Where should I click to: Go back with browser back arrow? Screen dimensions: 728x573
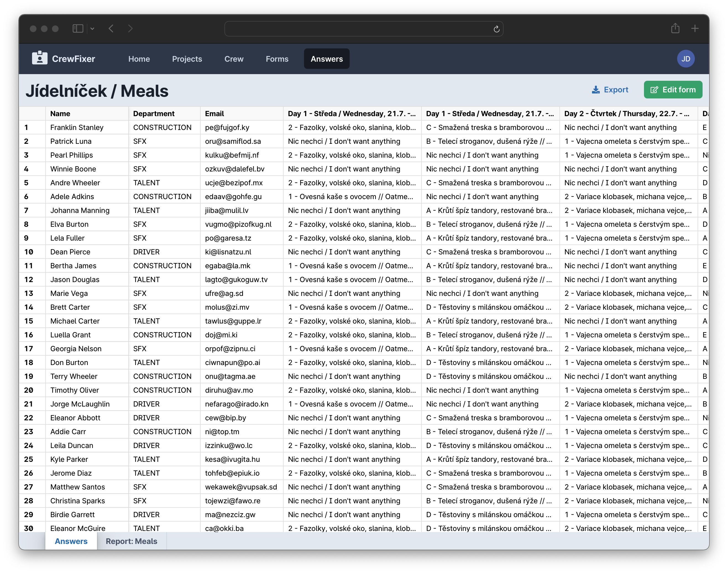point(111,28)
